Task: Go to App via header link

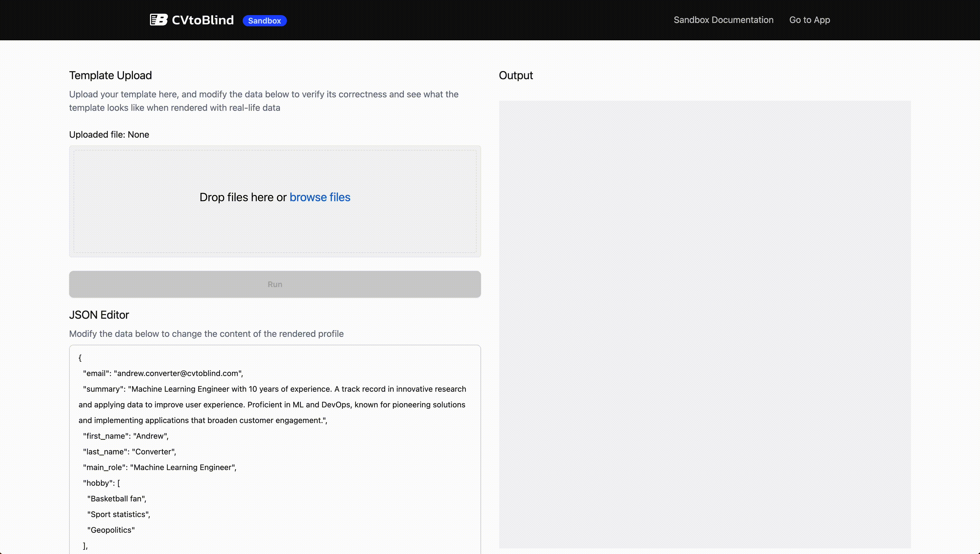Action: (810, 20)
